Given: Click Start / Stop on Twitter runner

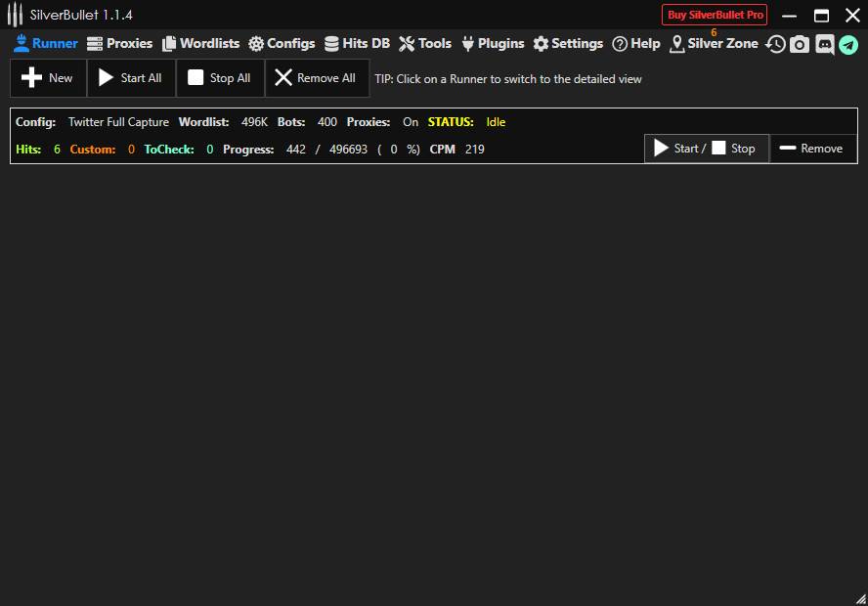Looking at the screenshot, I should 707,149.
